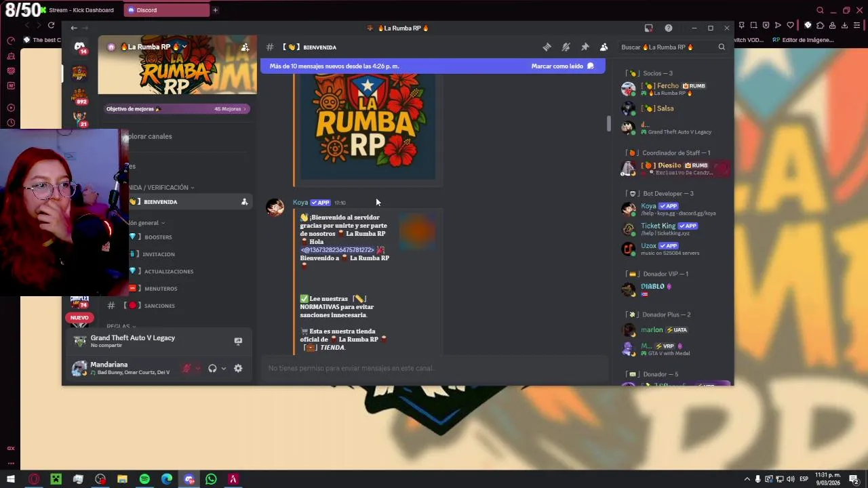Toggle the muted microphone button
Image resolution: width=868 pixels, height=488 pixels.
click(186, 369)
